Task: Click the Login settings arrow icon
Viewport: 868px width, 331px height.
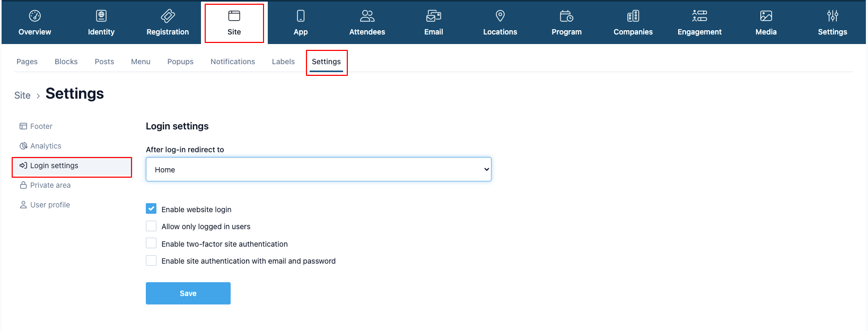Action: click(x=23, y=165)
